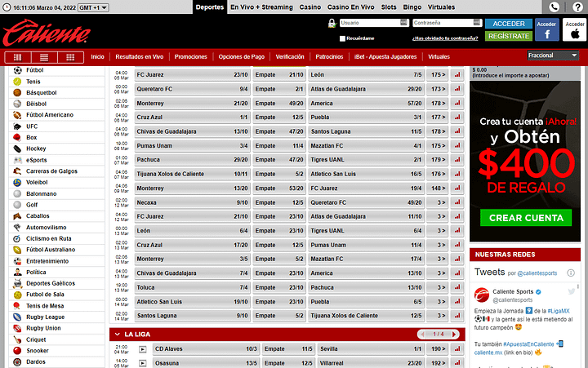Open UFC in the sports sidebar
588x368 pixels.
(x=56, y=126)
